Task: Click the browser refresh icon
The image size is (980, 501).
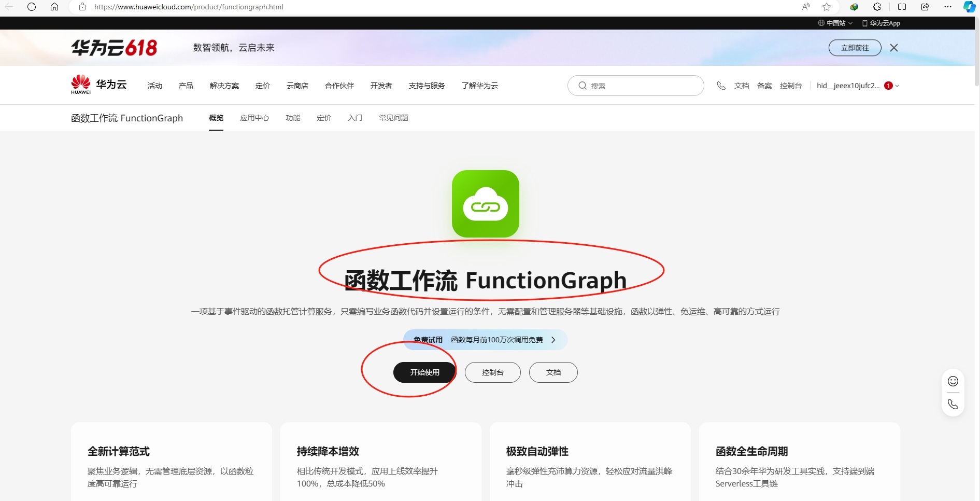Action: tap(32, 7)
